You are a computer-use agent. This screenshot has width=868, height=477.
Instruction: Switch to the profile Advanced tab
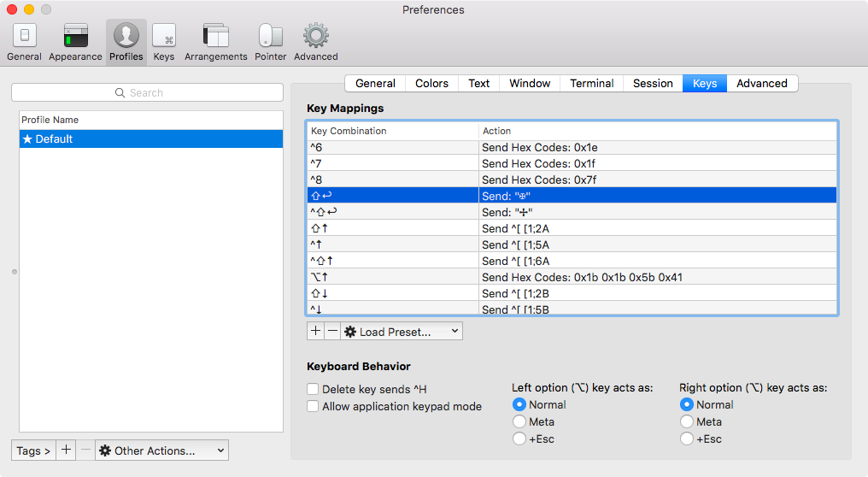(762, 83)
